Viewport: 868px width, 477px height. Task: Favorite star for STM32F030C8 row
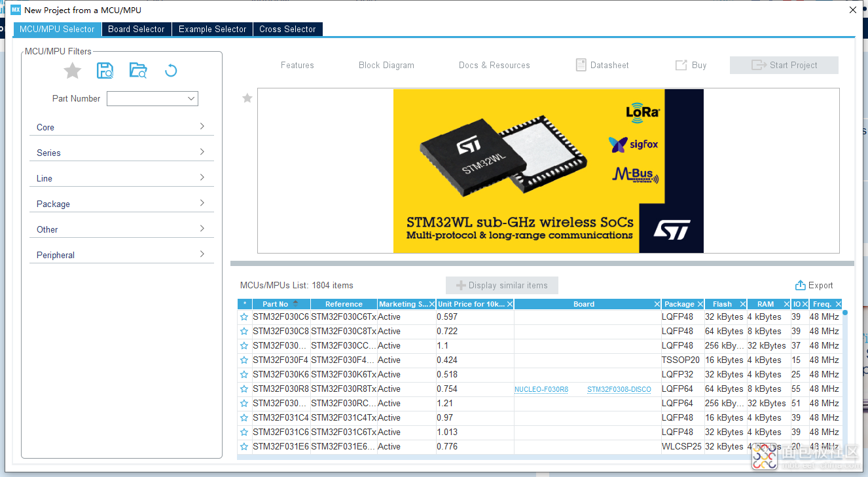coord(244,332)
